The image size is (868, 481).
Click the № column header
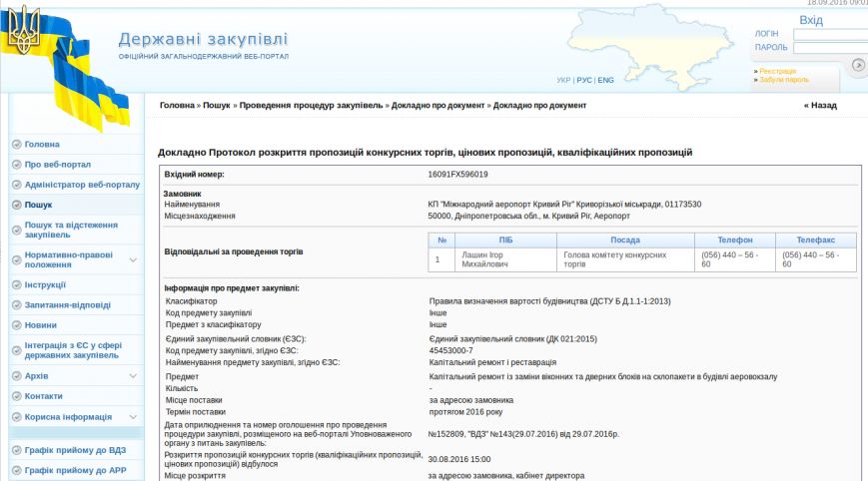tap(441, 240)
